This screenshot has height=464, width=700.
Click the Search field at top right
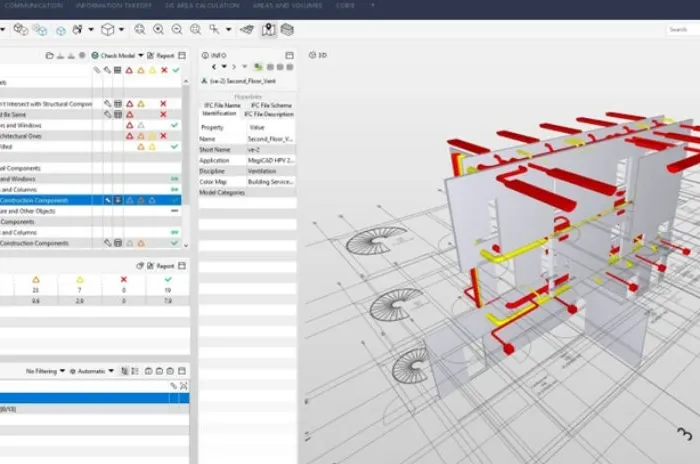683,29
